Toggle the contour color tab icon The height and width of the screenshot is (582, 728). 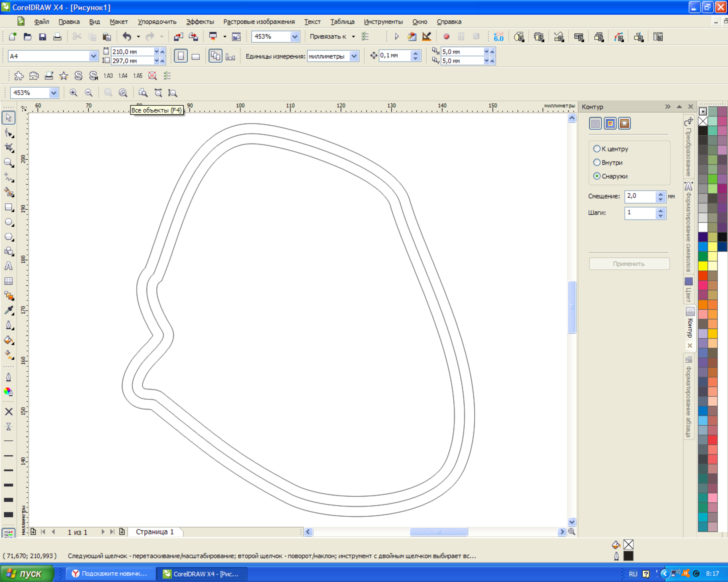tap(610, 123)
